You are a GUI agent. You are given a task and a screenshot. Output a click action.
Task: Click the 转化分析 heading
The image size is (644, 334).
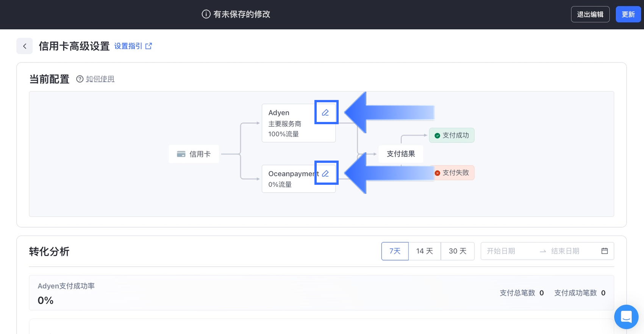(49, 251)
